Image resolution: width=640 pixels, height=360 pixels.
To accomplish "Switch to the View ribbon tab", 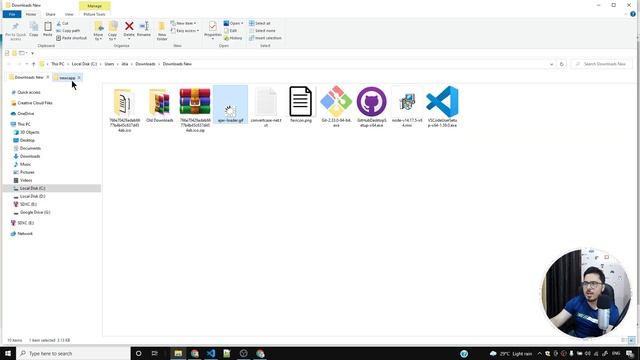I will [69, 14].
